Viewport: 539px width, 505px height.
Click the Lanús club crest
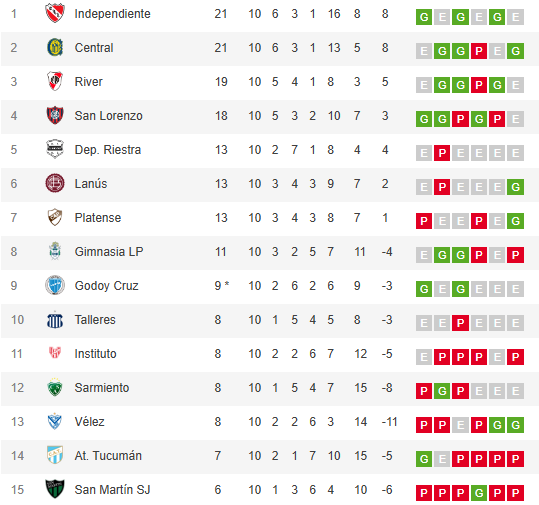[55, 183]
